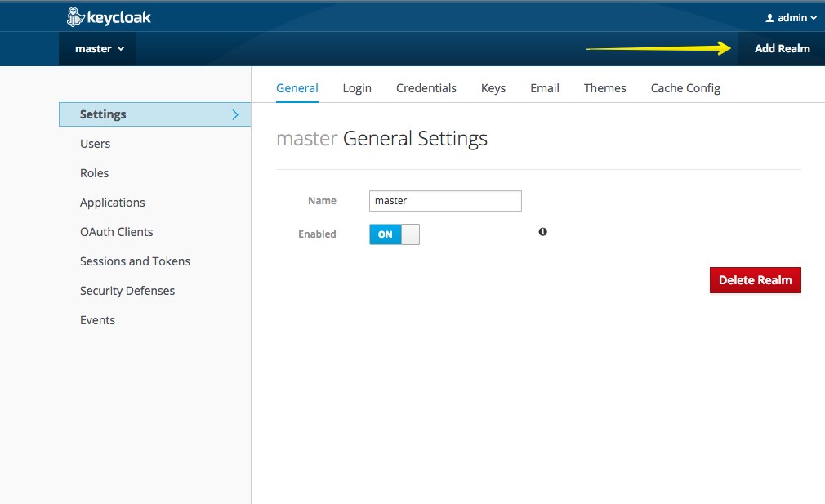Click the realm Name input field

tap(445, 201)
